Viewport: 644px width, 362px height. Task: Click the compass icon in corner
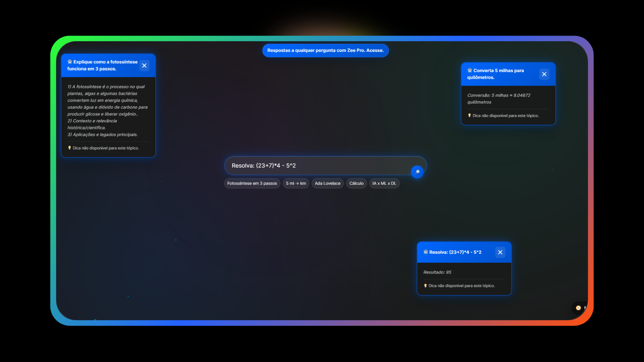578,308
